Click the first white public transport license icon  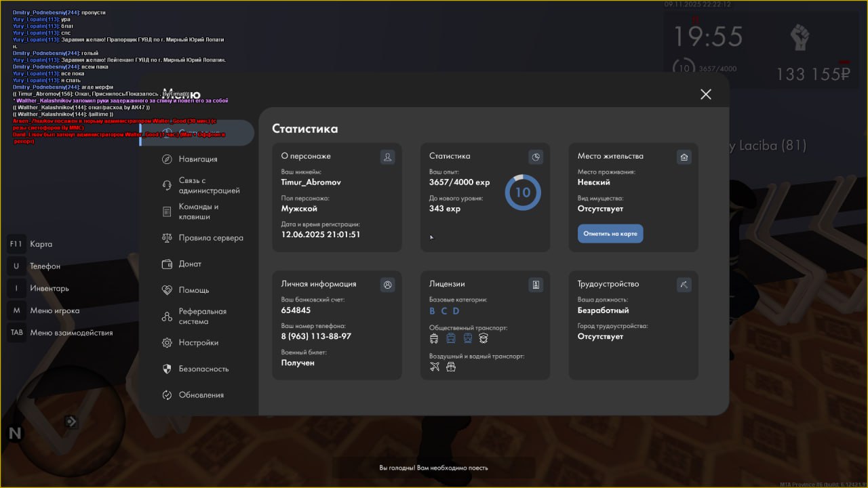tap(435, 338)
